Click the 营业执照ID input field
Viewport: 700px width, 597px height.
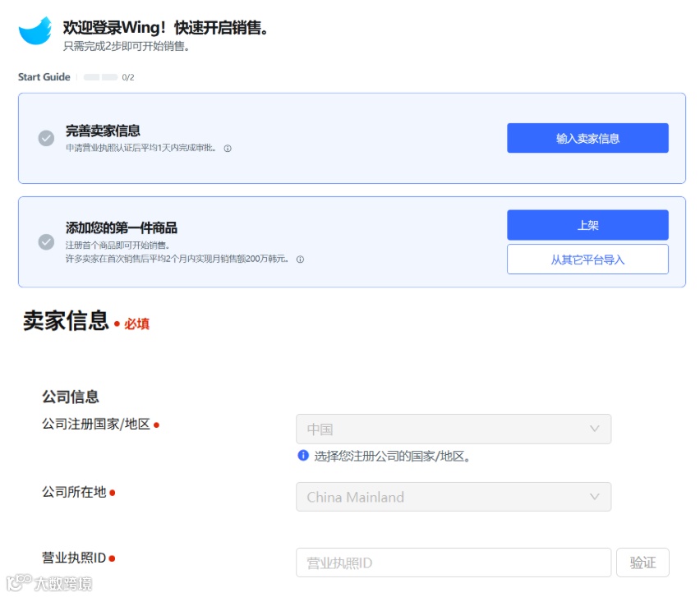(454, 563)
